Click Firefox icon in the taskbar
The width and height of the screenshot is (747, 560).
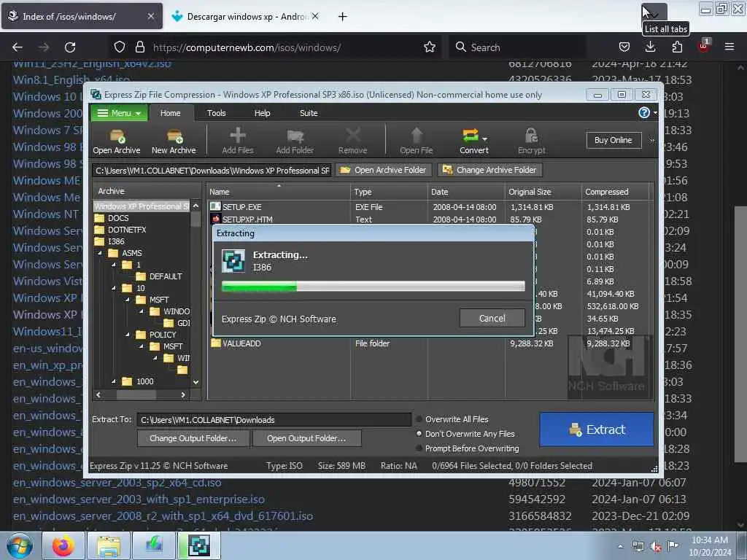pos(63,545)
